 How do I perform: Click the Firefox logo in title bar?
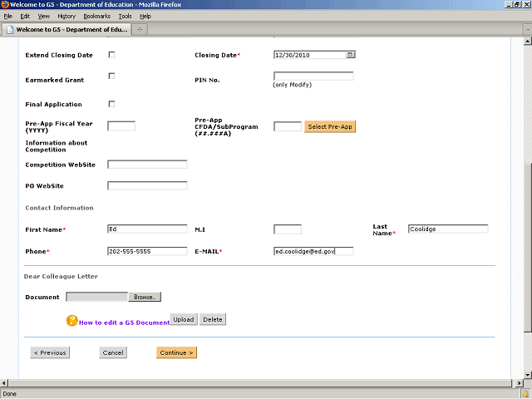click(5, 4)
